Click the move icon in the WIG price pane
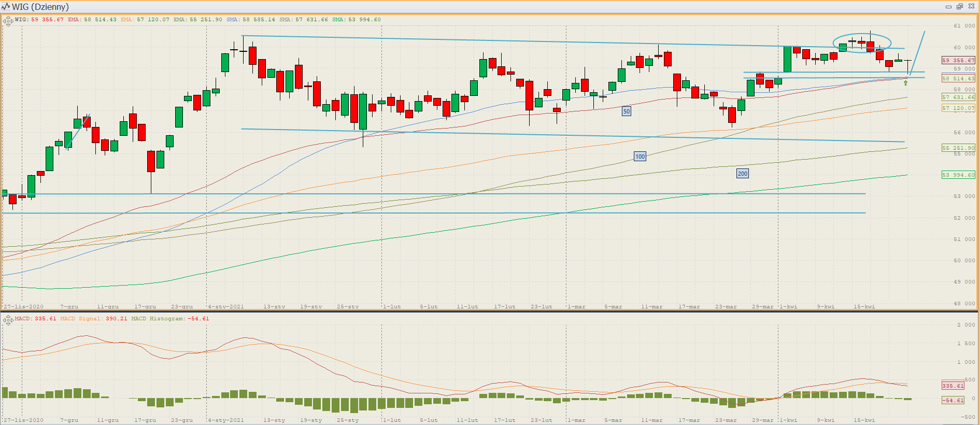The height and width of the screenshot is (425, 980). click(x=8, y=21)
